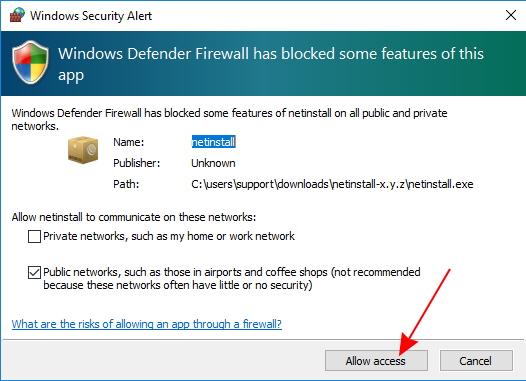Open the firewall risks help link
Viewport: 526px width, 381px height.
[147, 324]
